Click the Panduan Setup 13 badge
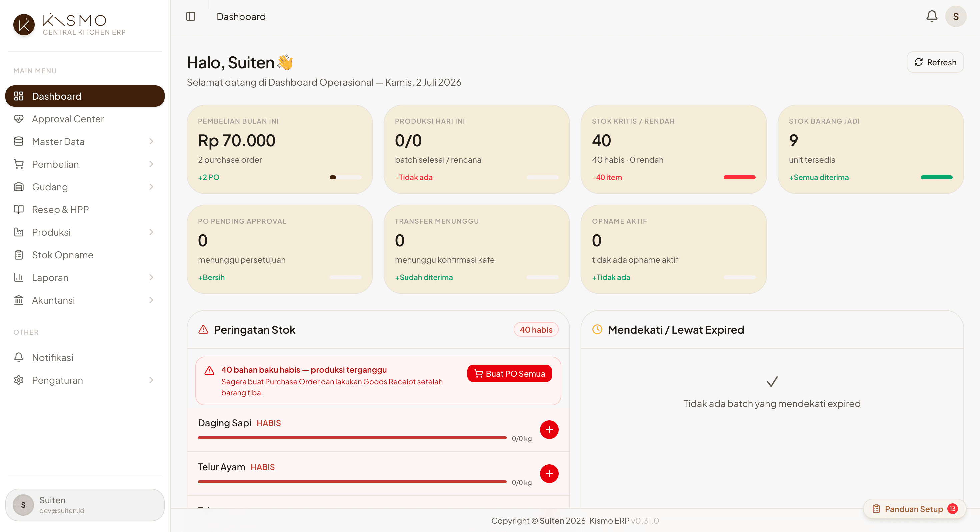The image size is (980, 532). 952,509
